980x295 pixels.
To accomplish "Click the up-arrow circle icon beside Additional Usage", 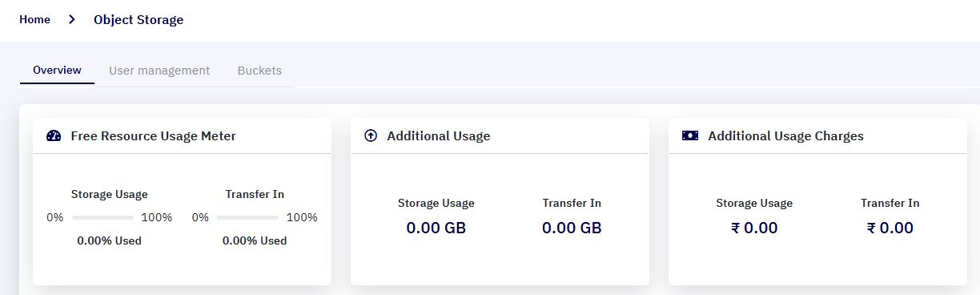I will click(x=370, y=135).
